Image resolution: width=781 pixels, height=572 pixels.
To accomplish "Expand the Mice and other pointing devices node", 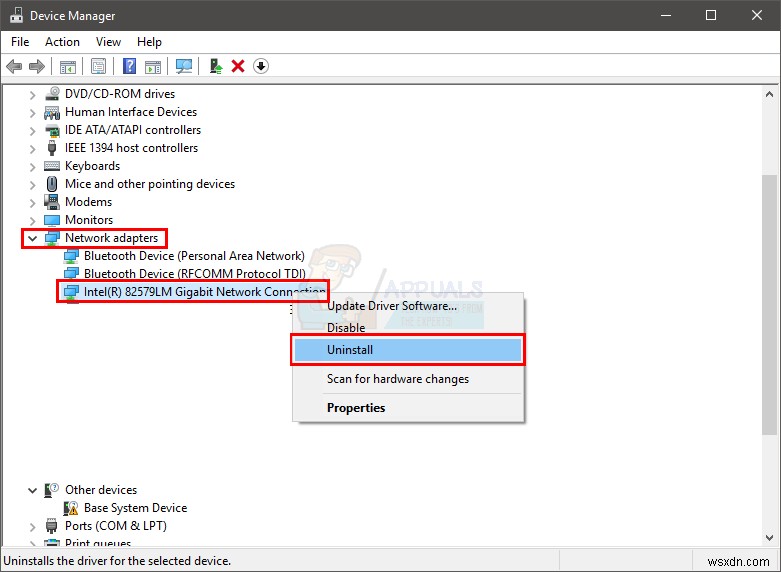I will coord(32,184).
